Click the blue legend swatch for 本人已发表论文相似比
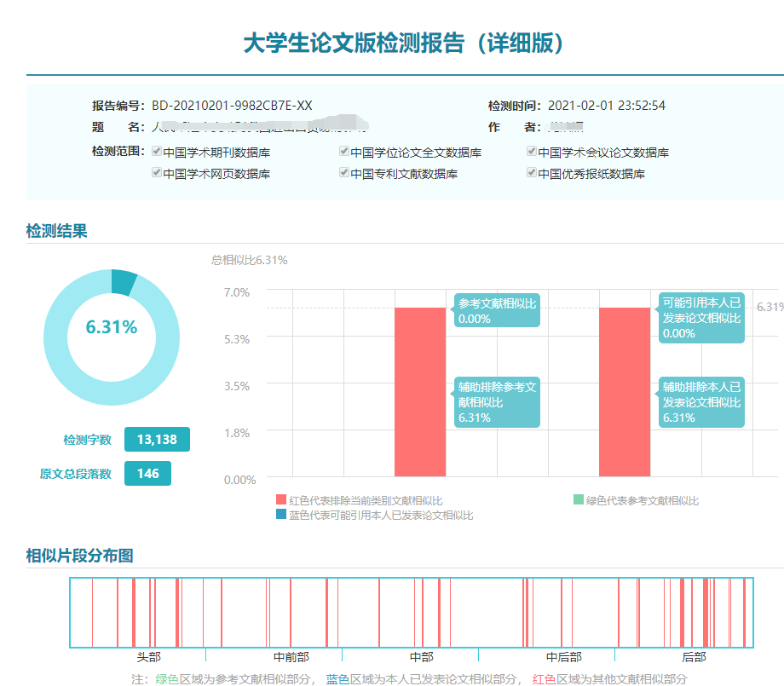 (281, 514)
